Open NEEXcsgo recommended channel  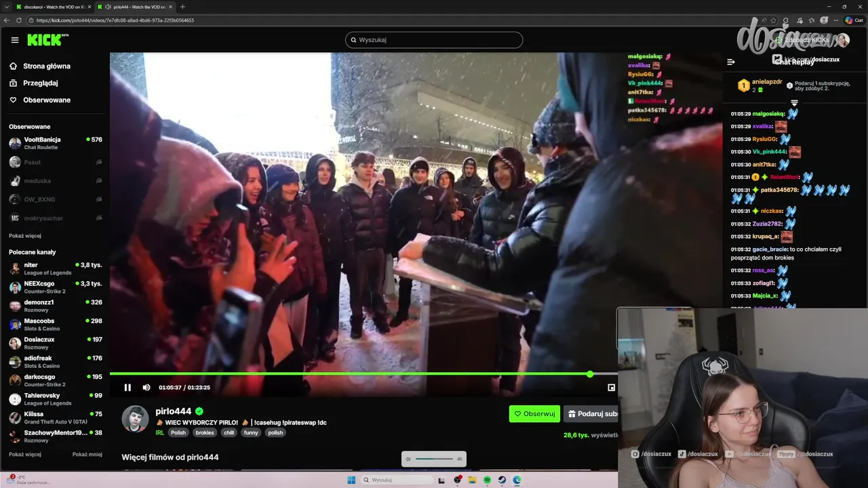click(x=55, y=287)
